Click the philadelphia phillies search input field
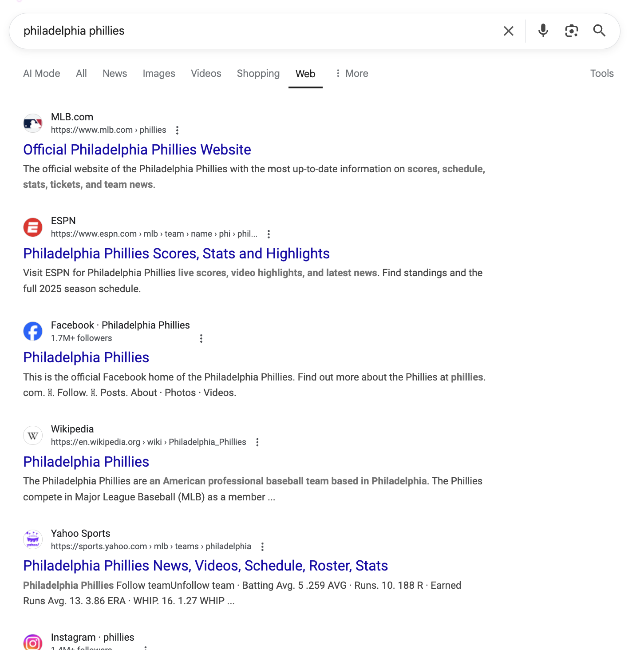The width and height of the screenshot is (644, 650). (x=257, y=31)
